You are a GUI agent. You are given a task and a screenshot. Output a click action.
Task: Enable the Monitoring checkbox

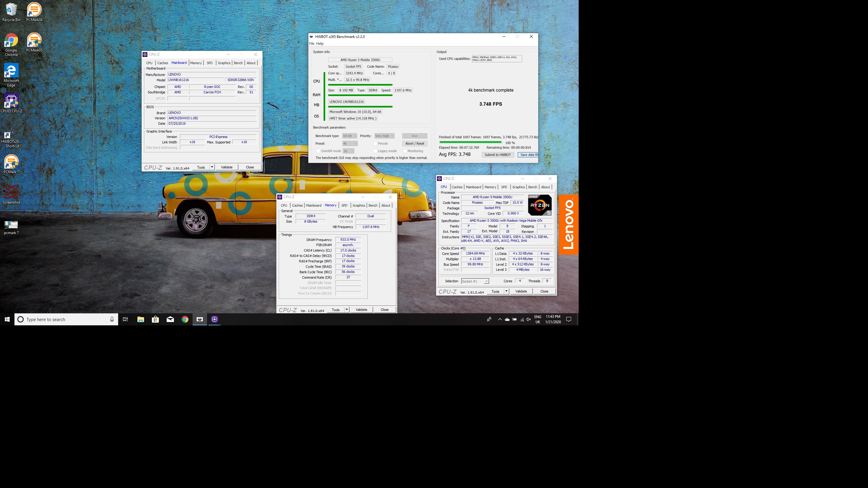tap(405, 151)
